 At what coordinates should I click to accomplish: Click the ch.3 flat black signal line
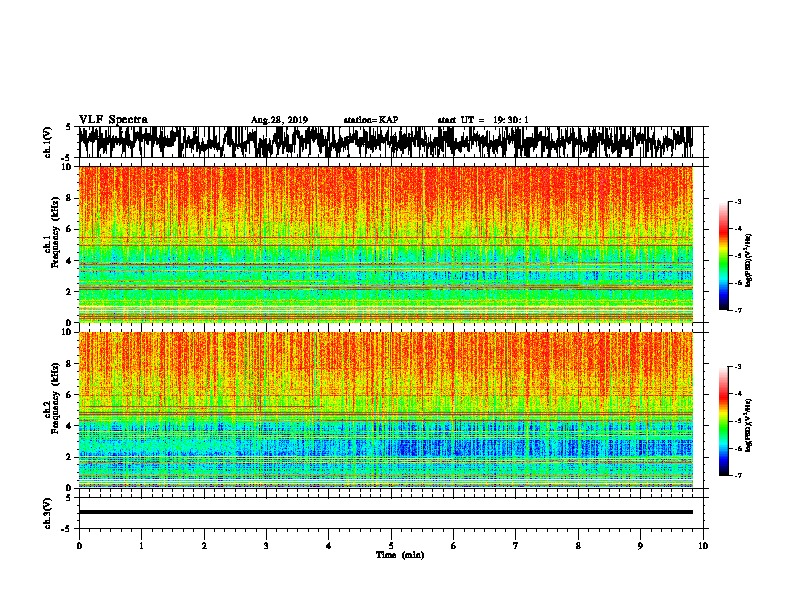pyautogui.click(x=385, y=512)
